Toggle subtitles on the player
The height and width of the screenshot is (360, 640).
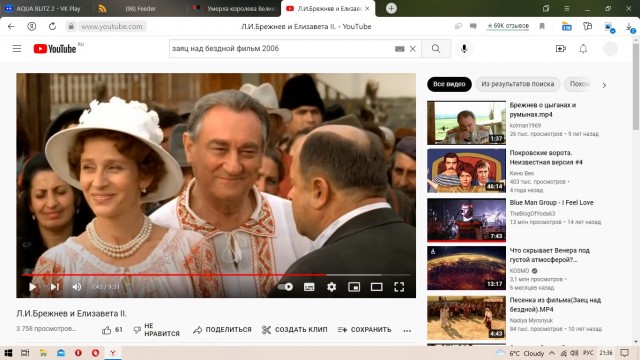tap(309, 287)
